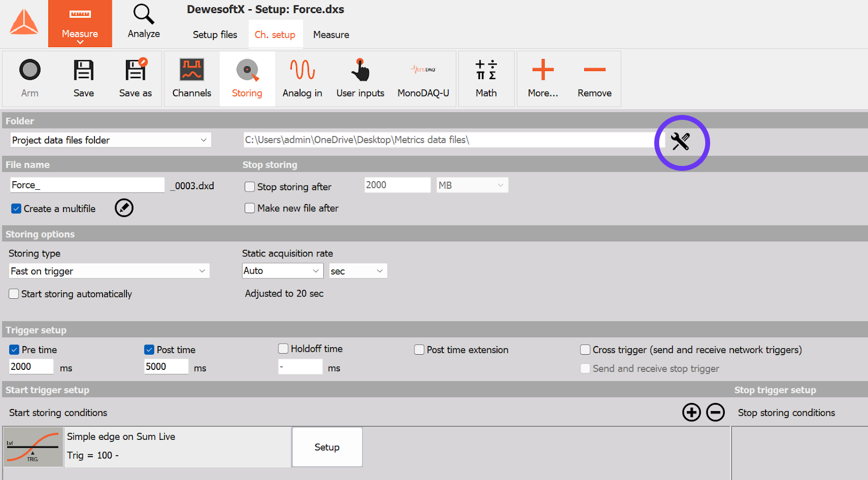Open Storing type Fast on trigger dropdown
Image resolution: width=868 pixels, height=480 pixels.
(x=109, y=271)
